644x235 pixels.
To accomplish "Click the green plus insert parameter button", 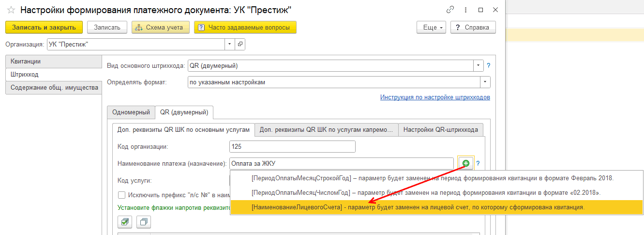I will [465, 164].
